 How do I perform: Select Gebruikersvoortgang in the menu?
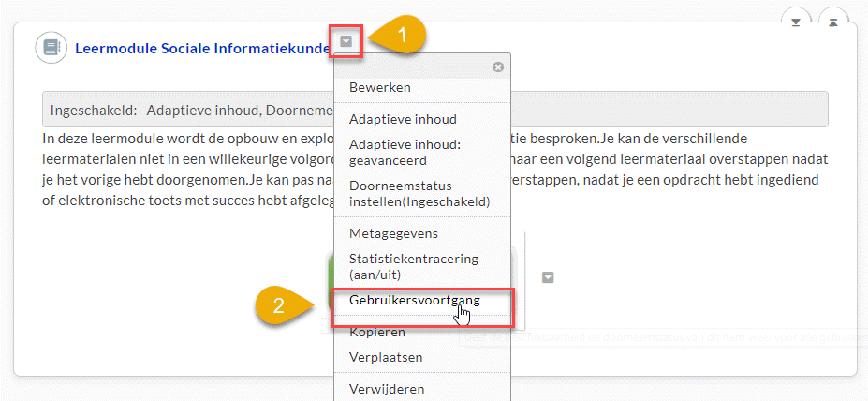(414, 301)
